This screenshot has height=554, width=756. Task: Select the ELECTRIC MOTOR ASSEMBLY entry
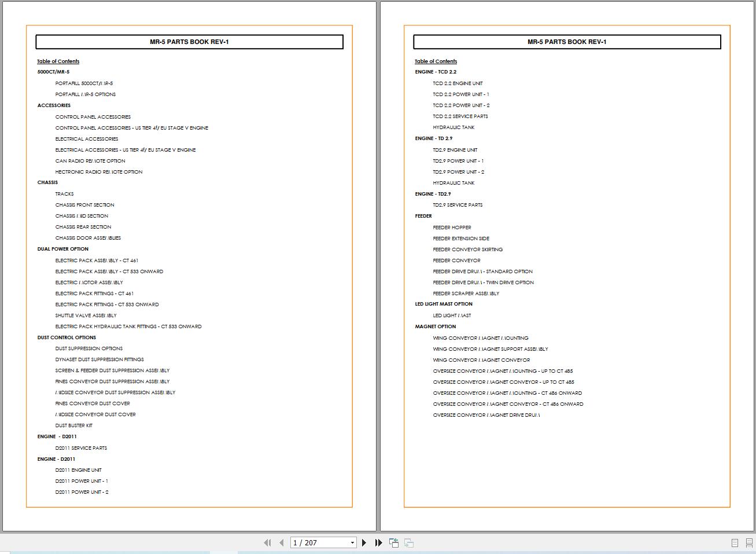(89, 282)
